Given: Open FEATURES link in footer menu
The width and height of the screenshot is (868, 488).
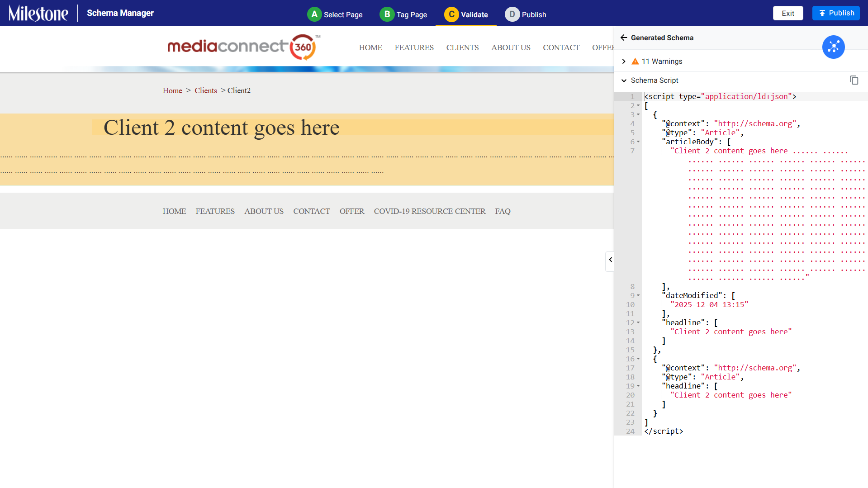Looking at the screenshot, I should (x=215, y=211).
